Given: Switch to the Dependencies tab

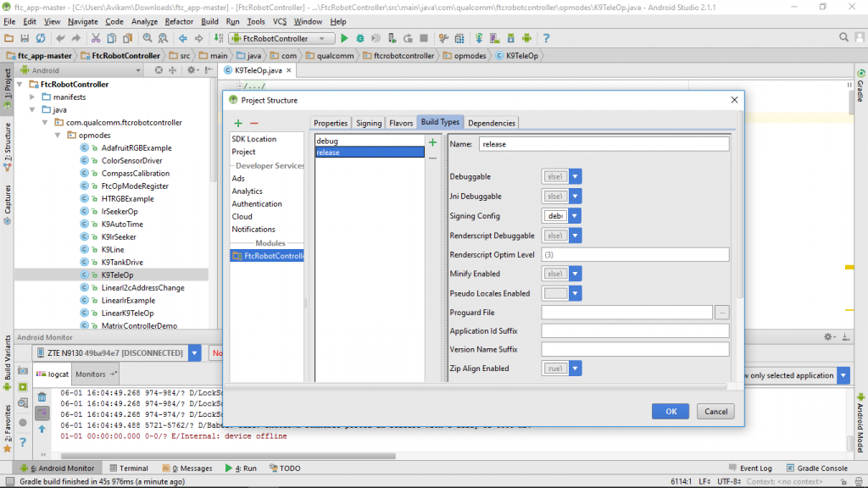Looking at the screenshot, I should coord(492,122).
